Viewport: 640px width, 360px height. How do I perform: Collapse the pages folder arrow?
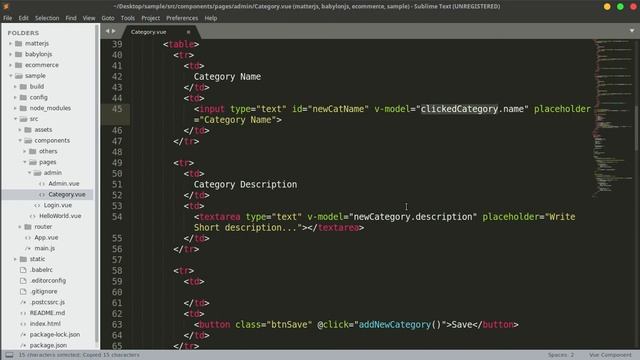click(x=25, y=162)
